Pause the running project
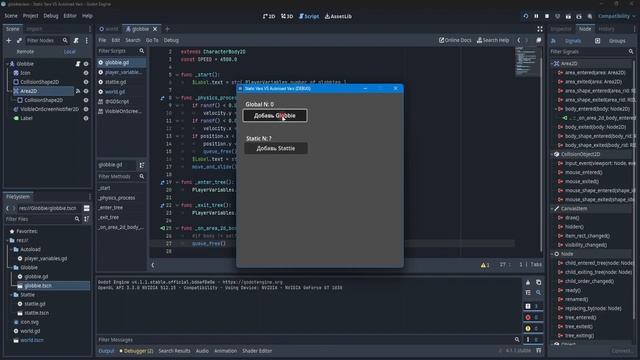The width and height of the screenshot is (640, 360). (536, 16)
